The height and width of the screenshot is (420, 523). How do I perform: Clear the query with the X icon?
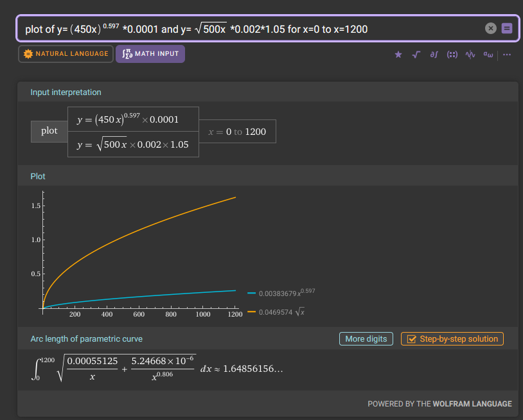tap(490, 28)
